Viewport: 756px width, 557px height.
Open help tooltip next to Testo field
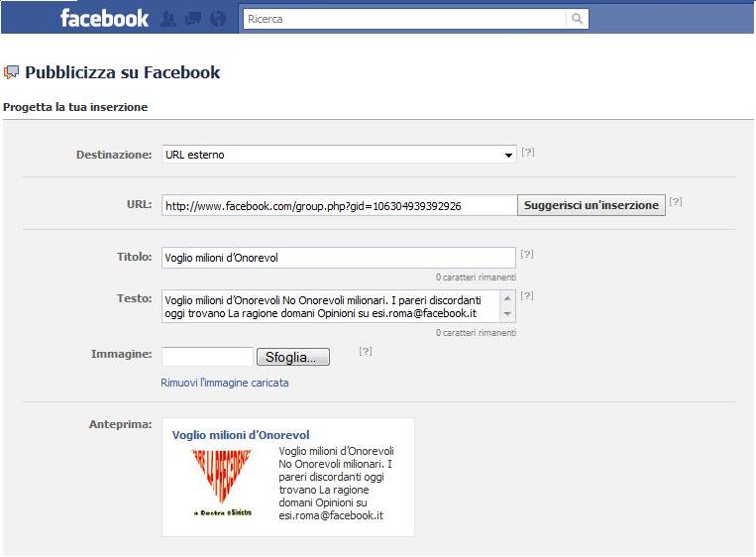527,295
